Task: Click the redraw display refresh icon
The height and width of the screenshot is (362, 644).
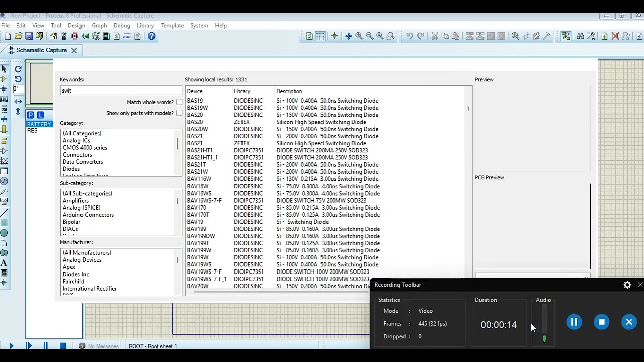Action: click(x=309, y=36)
